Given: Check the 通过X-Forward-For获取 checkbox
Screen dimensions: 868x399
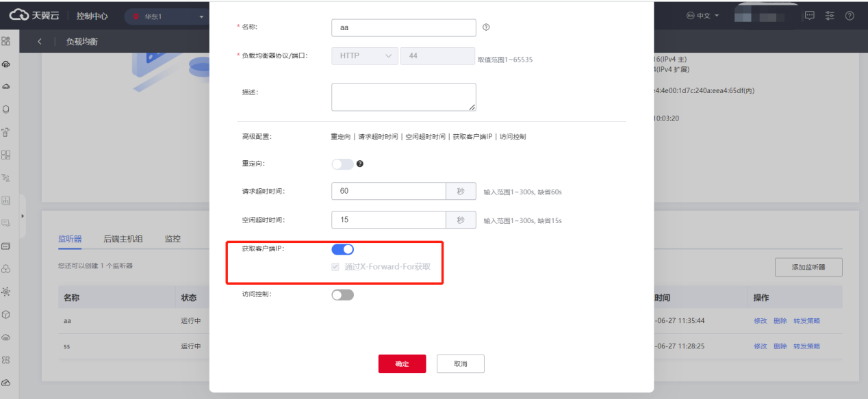Looking at the screenshot, I should tap(335, 267).
